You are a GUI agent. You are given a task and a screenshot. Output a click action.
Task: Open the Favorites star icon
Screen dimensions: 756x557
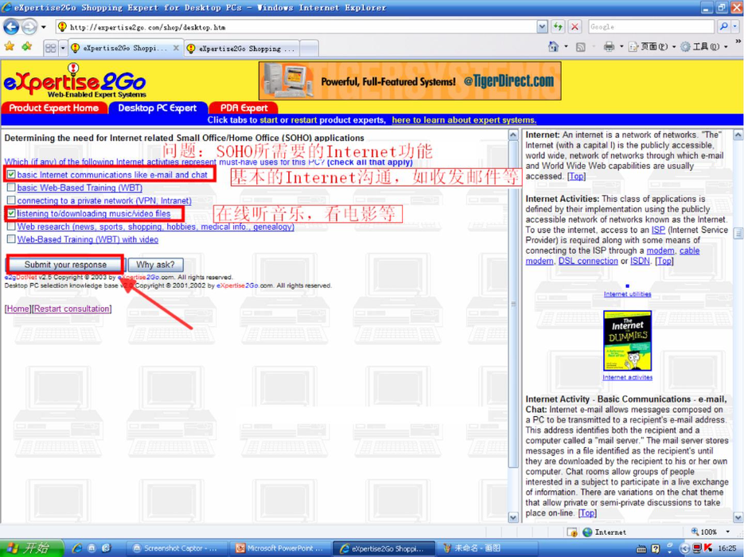(x=10, y=48)
